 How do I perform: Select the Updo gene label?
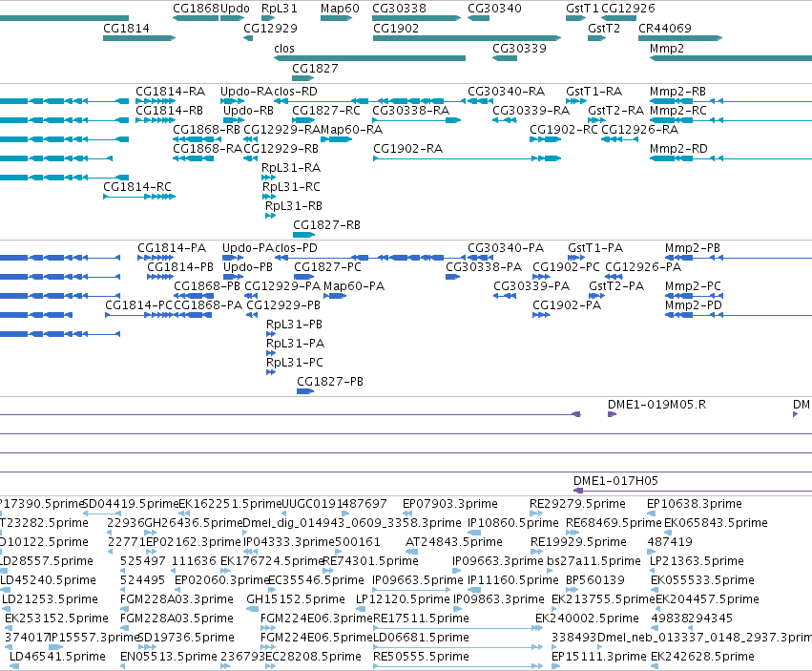[x=235, y=9]
